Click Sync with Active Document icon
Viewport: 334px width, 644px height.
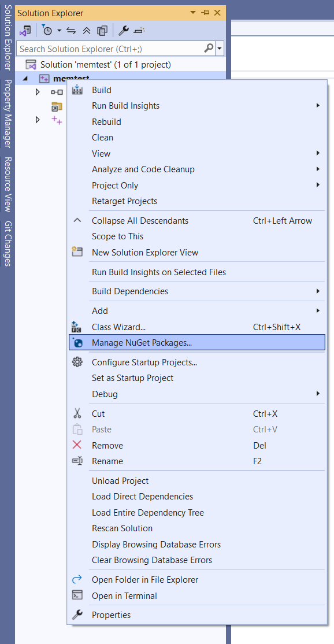pyautogui.click(x=71, y=31)
